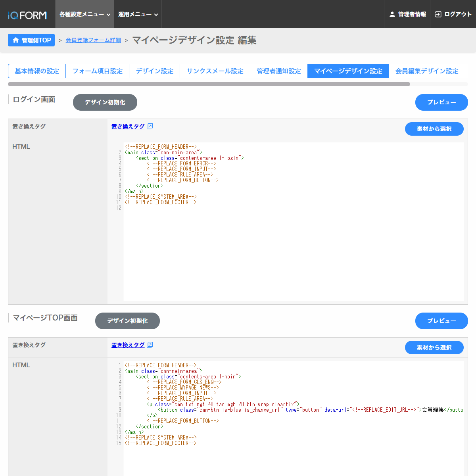This screenshot has width=476, height=476.
Task: Select the 管理者通知設定 tab
Action: click(x=279, y=71)
